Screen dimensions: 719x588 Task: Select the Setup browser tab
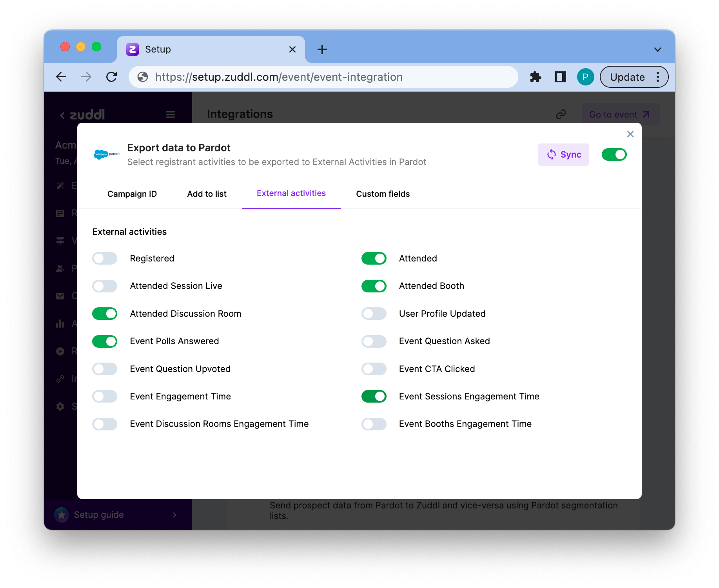click(x=211, y=49)
